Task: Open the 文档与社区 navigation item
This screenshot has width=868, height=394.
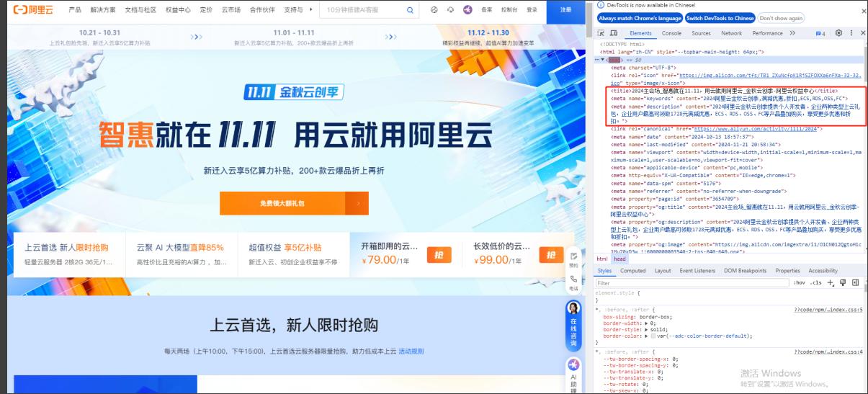Action: coord(140,10)
